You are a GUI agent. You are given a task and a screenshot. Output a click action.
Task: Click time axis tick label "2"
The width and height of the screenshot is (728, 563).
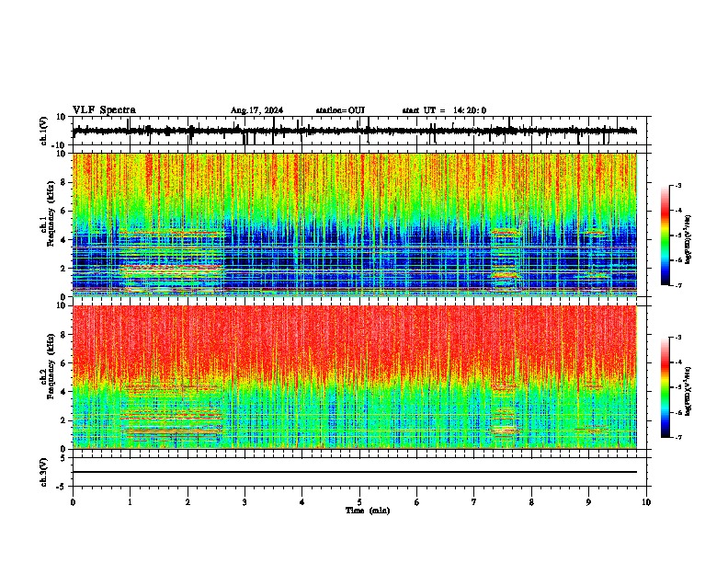tap(188, 502)
